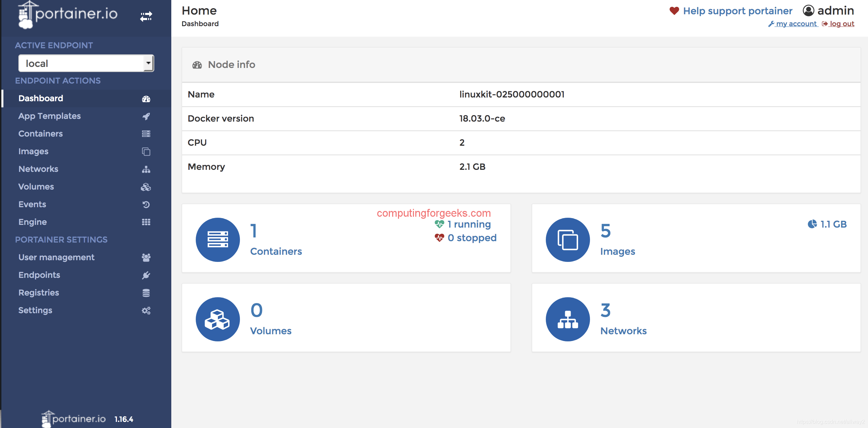
Task: View Events in the sidebar
Action: [x=86, y=204]
